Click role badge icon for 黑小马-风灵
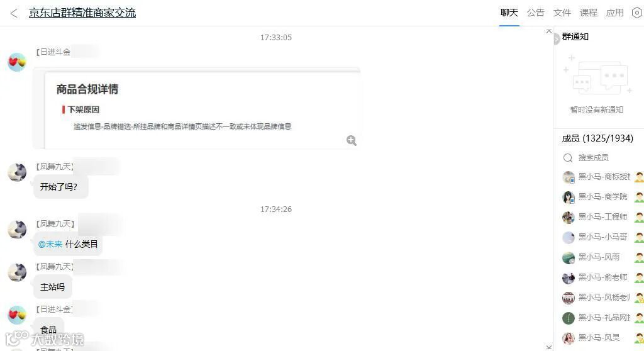The height and width of the screenshot is (351, 644). point(639,338)
